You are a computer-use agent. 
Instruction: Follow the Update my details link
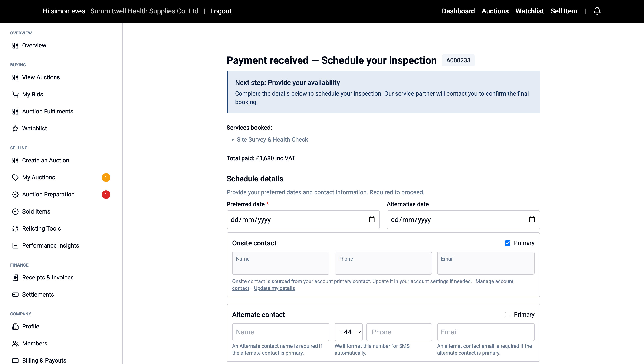coord(274,288)
